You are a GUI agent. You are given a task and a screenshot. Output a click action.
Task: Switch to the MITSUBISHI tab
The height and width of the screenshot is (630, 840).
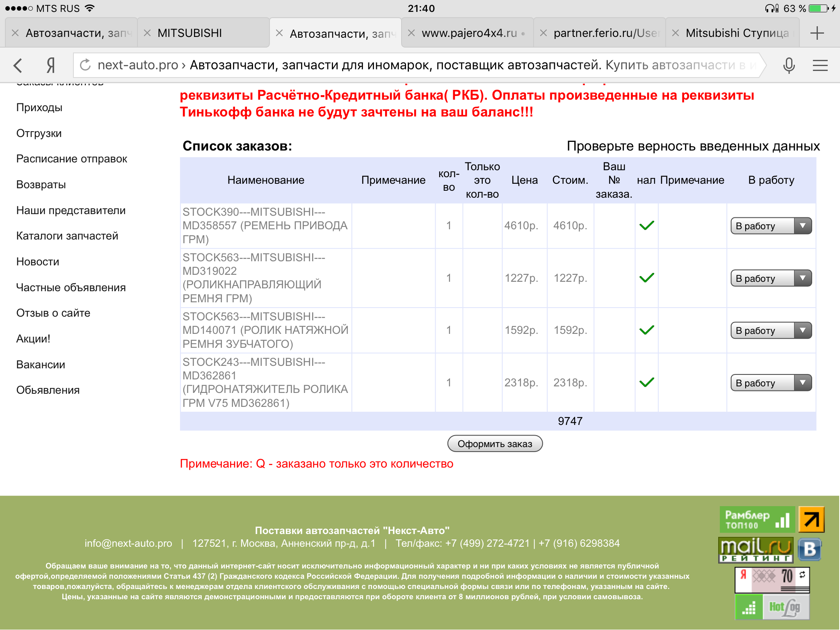[x=190, y=33]
